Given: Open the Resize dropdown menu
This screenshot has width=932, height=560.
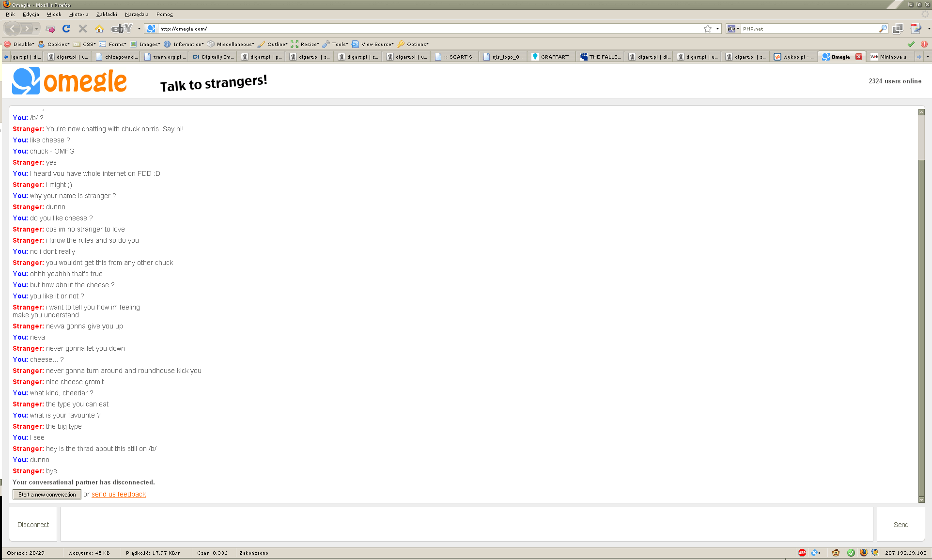Looking at the screenshot, I should click(x=305, y=44).
